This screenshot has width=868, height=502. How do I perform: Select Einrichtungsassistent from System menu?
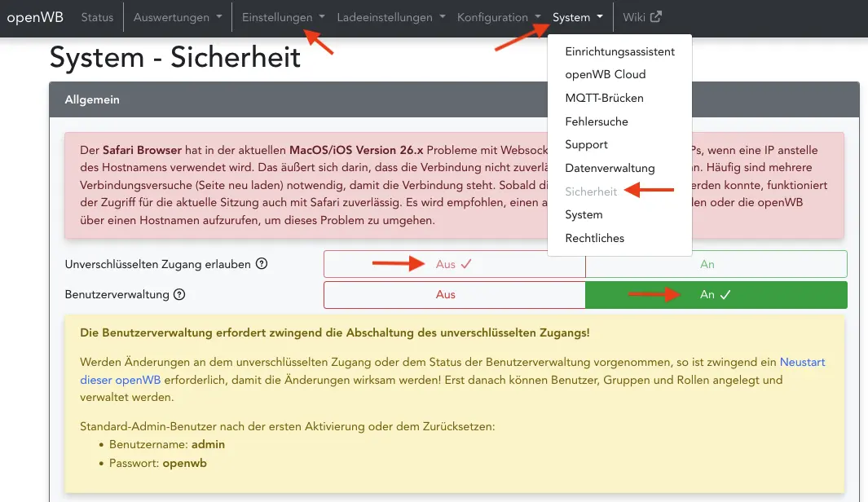(619, 51)
